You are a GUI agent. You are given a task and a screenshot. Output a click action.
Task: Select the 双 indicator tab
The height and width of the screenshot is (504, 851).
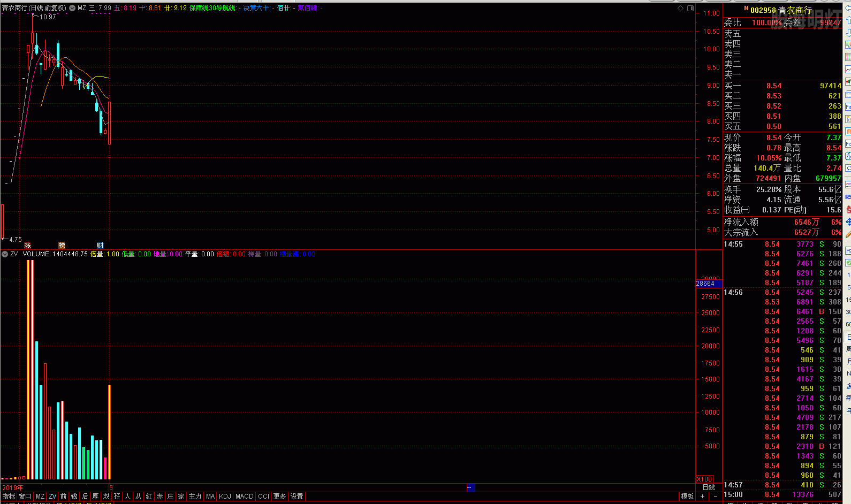[106, 497]
